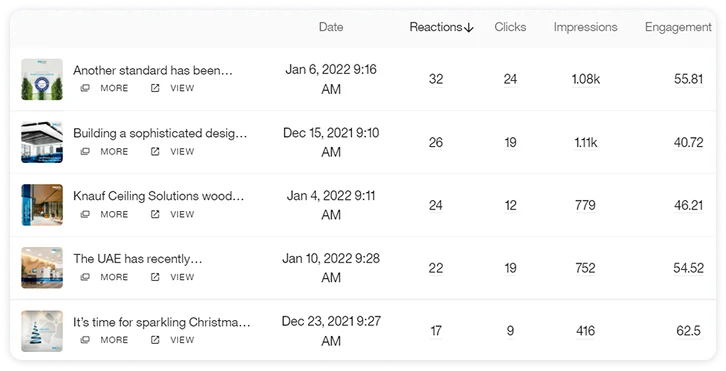Click MORE icon under 'The UAE has recently' post
The height and width of the screenshot is (371, 726).
coord(85,277)
